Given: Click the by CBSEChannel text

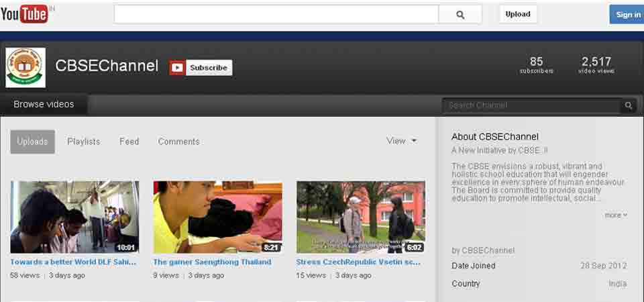Looking at the screenshot, I should coord(483,250).
